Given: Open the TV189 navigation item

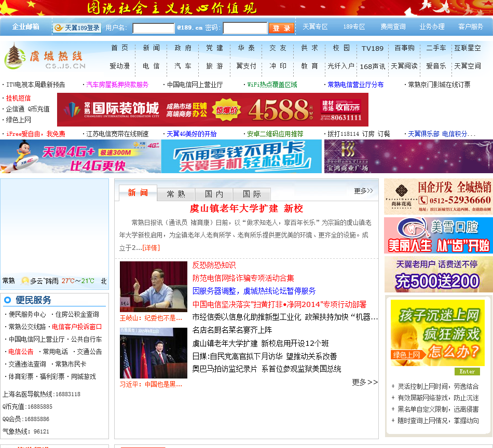Looking at the screenshot, I should 373,48.
